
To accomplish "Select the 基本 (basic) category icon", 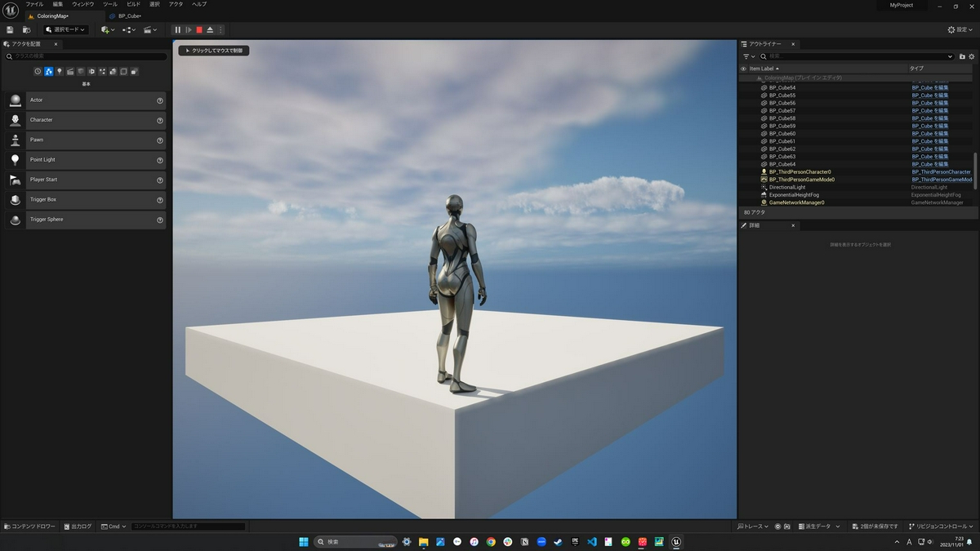I will [x=48, y=72].
